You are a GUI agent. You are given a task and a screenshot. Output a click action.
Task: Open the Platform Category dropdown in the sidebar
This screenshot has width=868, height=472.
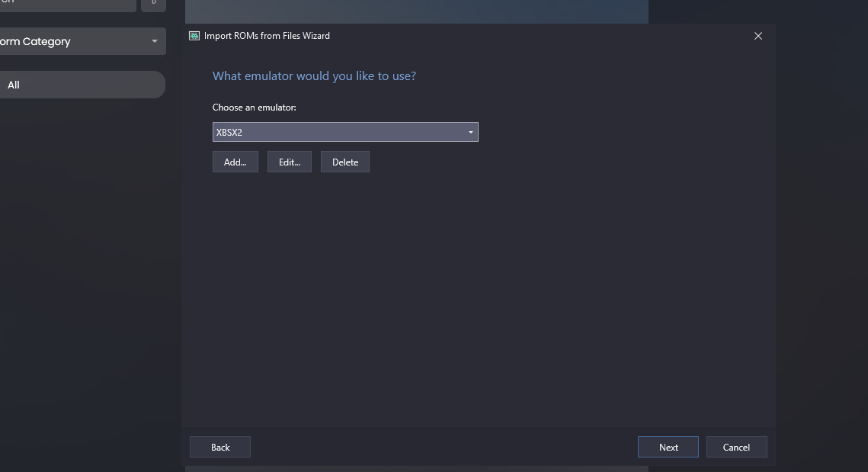82,41
